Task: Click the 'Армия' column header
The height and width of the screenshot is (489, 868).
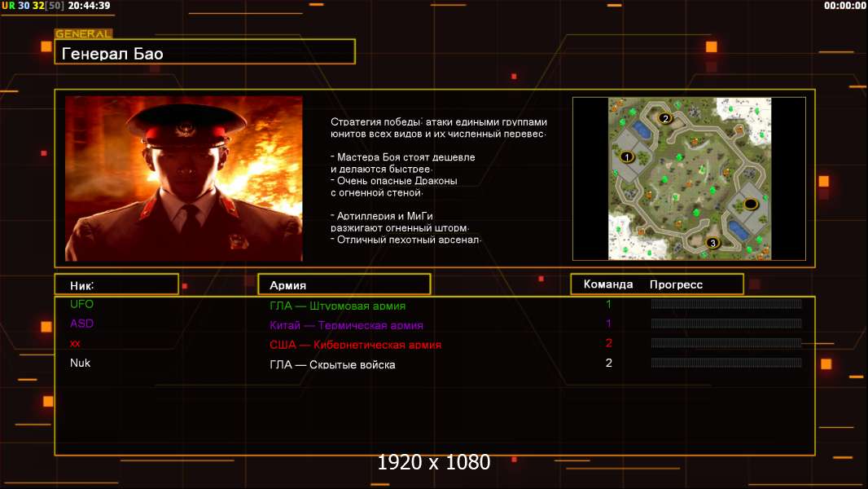Action: point(344,284)
